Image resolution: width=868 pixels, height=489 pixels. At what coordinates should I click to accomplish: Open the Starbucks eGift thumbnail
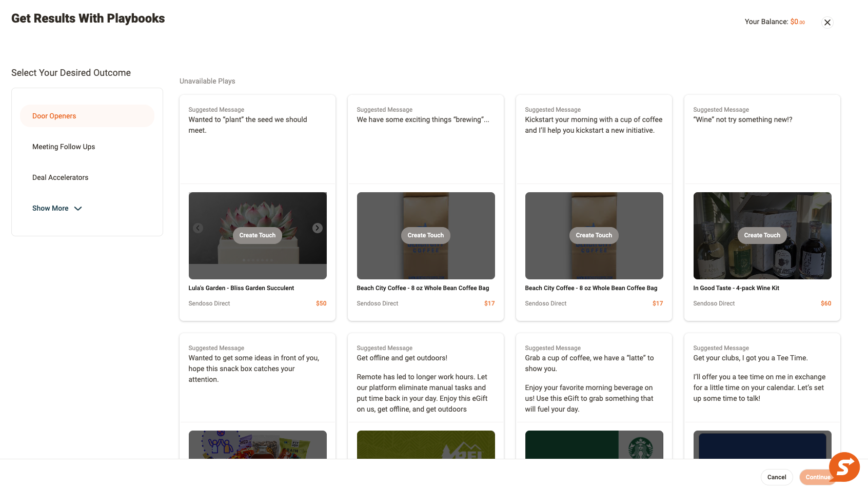pos(594,444)
